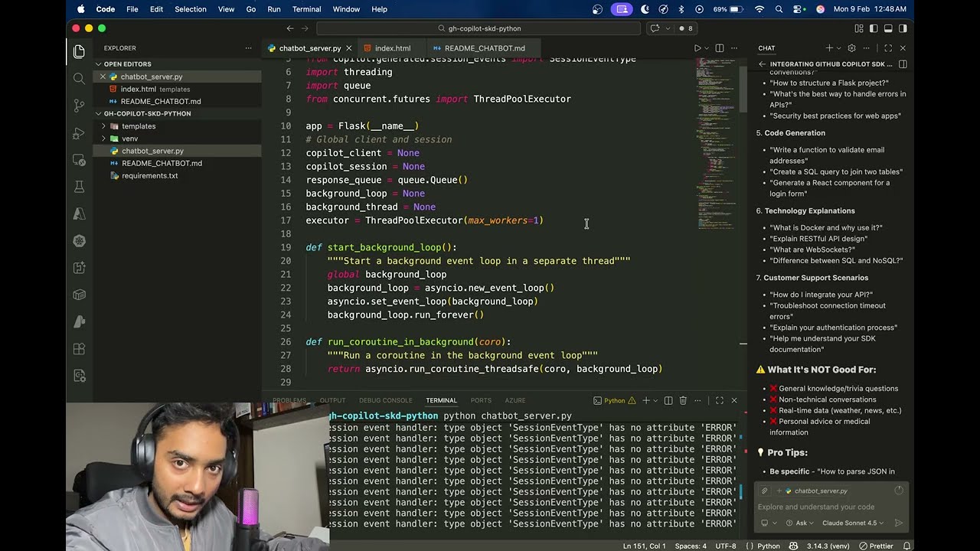
Task: Open the Claude Sonnet 4.5 model picker
Action: [x=853, y=523]
